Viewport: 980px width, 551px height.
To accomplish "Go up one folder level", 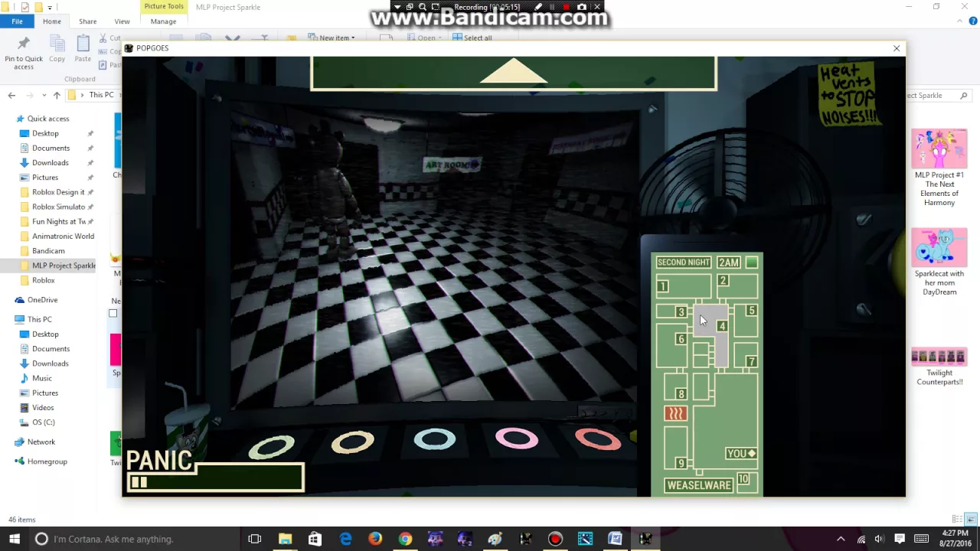I will click(x=57, y=95).
